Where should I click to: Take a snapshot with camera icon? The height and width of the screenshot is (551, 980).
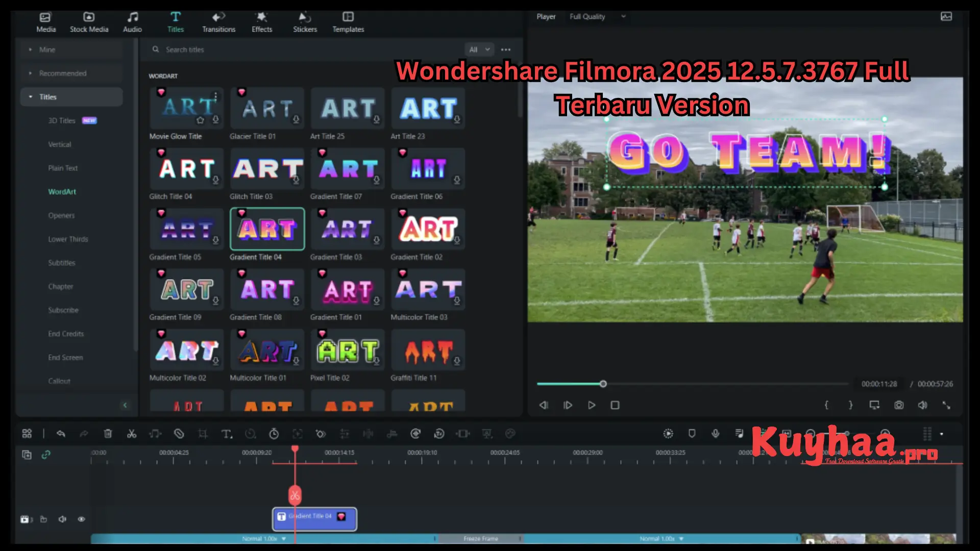898,405
